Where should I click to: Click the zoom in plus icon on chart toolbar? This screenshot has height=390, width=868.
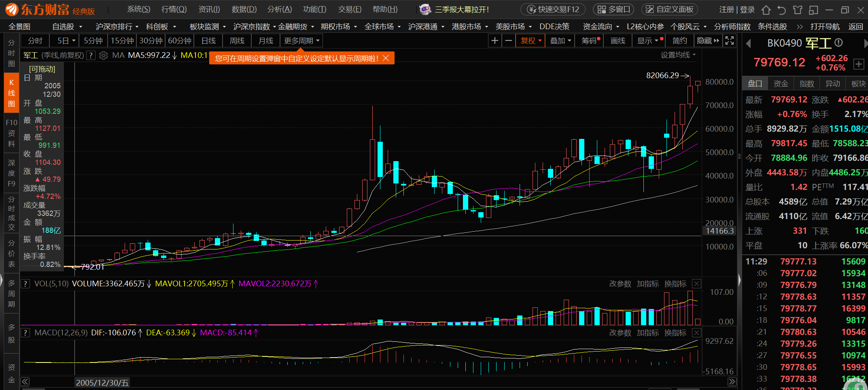tap(494, 41)
